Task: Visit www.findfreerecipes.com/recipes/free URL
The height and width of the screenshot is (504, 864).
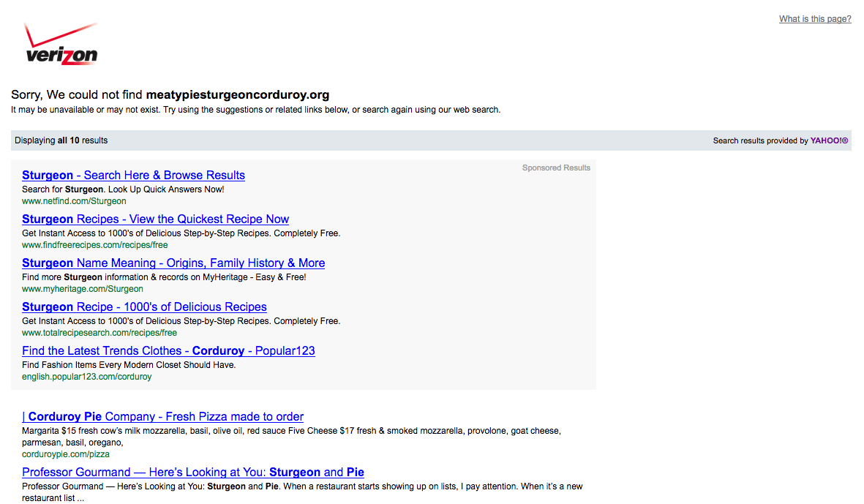Action: coord(95,245)
